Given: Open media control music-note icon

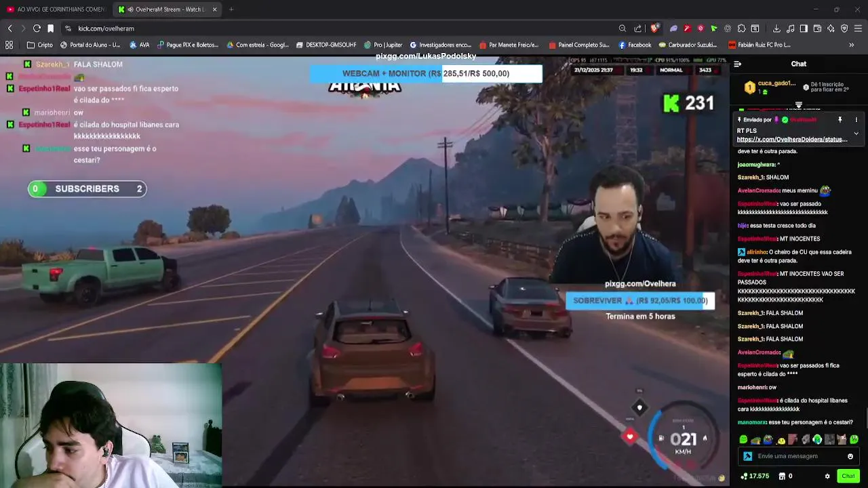Looking at the screenshot, I should coord(790,28).
